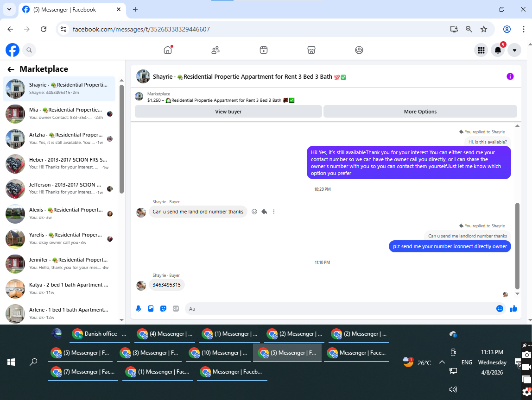Open Windows taskbar search
Image resolution: width=532 pixels, height=400 pixels.
click(33, 362)
